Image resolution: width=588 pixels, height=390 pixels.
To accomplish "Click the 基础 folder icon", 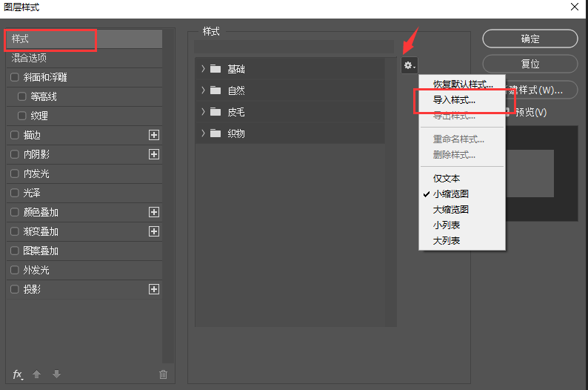I will (216, 69).
